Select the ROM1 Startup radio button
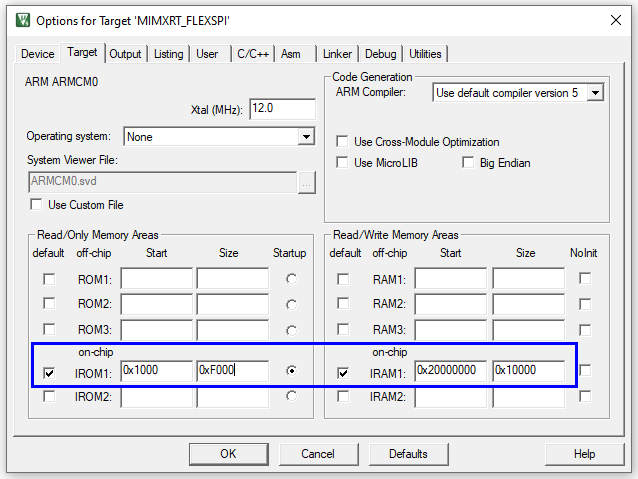Image resolution: width=638 pixels, height=479 pixels. tap(291, 279)
